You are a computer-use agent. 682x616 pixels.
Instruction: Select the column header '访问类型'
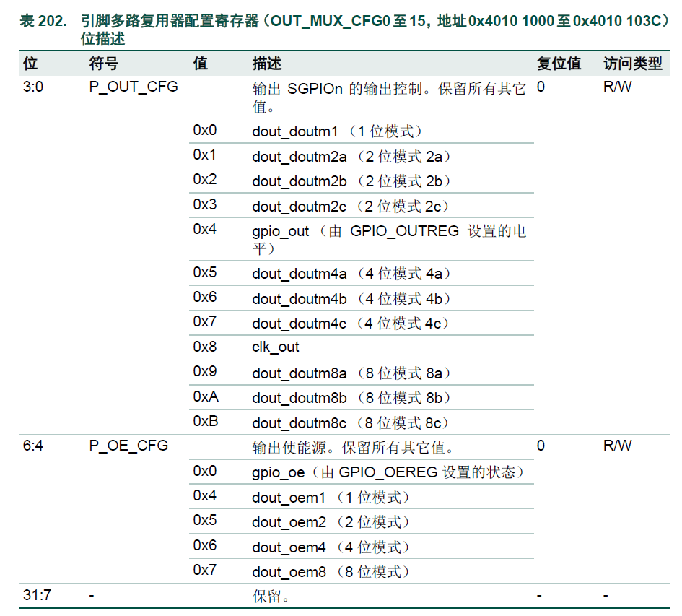(633, 64)
